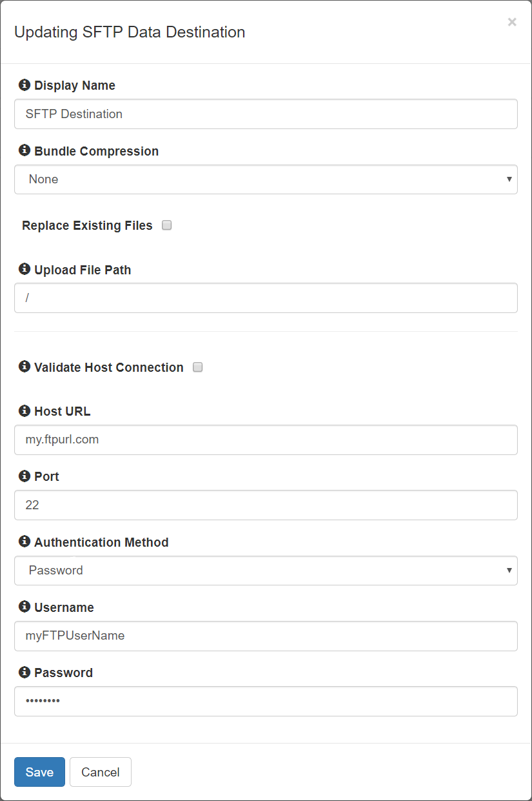The height and width of the screenshot is (801, 532).
Task: Focus the Display Name text field
Action: click(266, 114)
